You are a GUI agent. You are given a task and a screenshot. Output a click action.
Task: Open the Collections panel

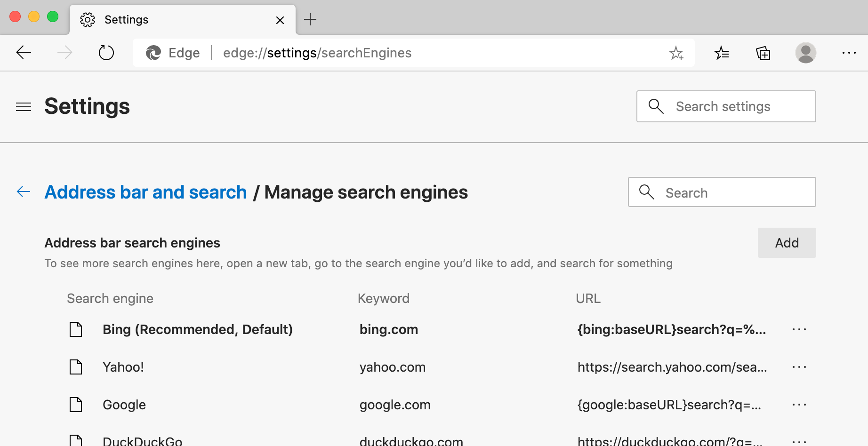(764, 53)
